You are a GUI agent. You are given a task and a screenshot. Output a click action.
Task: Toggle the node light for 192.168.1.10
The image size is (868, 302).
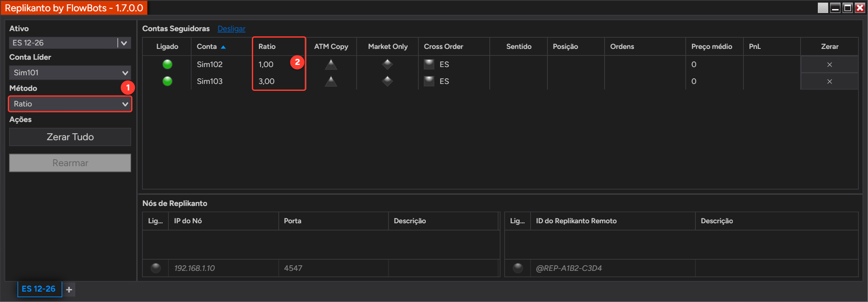pos(156,268)
